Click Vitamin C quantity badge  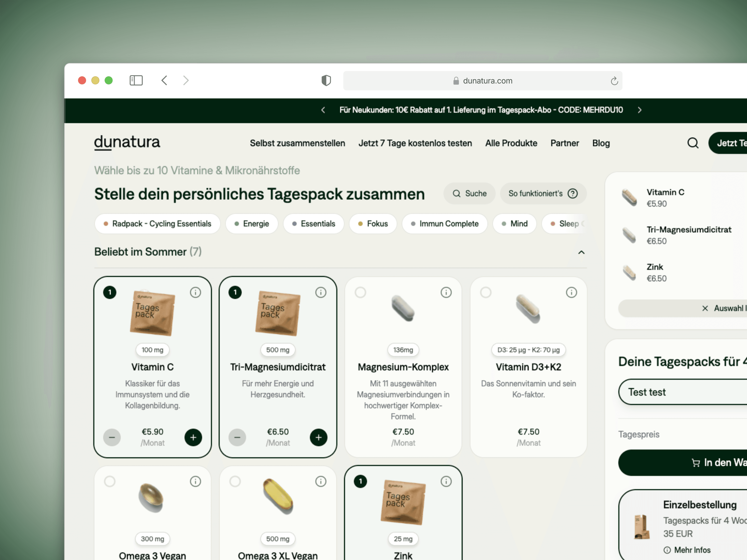110,292
